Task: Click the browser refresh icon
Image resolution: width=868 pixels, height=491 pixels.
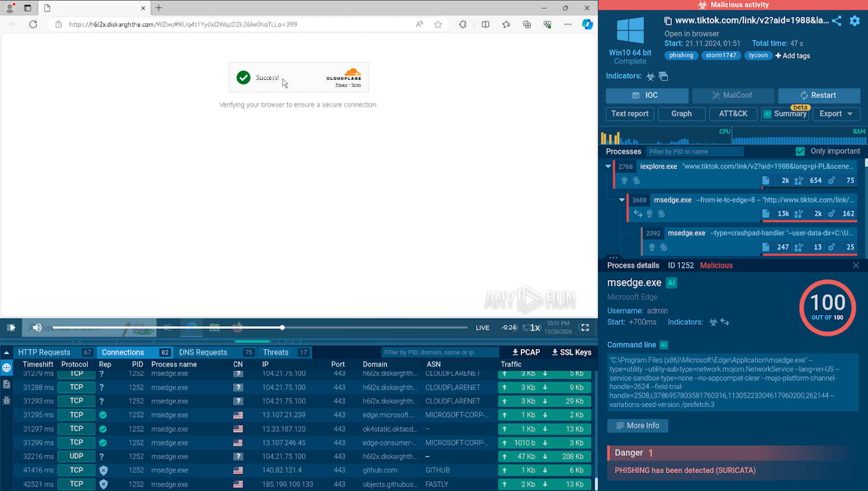Action: click(x=33, y=24)
